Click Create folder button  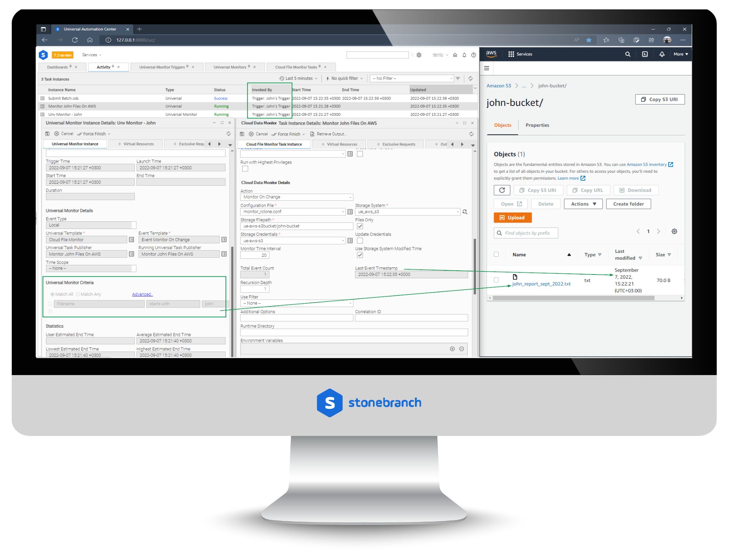pyautogui.click(x=628, y=204)
